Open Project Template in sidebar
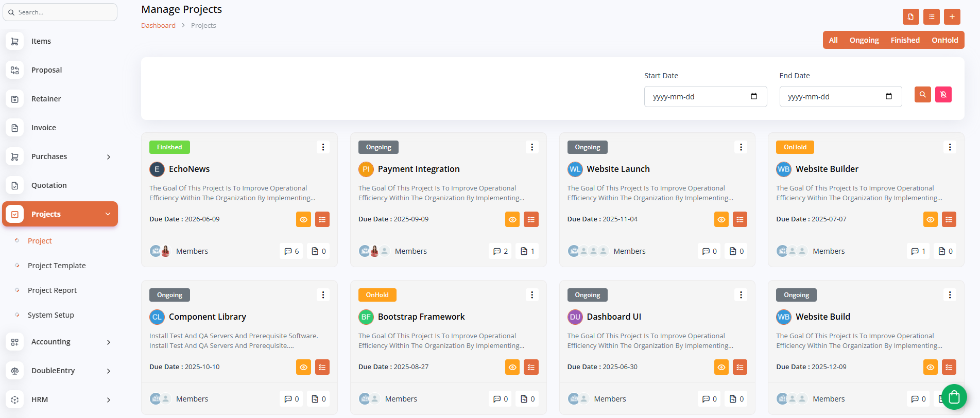 [x=57, y=266]
